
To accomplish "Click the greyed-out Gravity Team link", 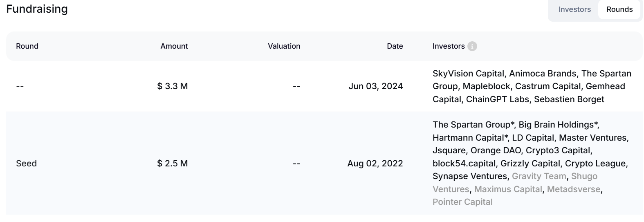I will pyautogui.click(x=539, y=176).
